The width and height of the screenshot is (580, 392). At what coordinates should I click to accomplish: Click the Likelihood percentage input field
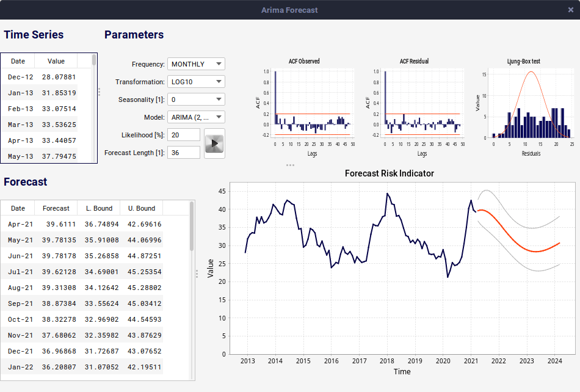pos(184,135)
